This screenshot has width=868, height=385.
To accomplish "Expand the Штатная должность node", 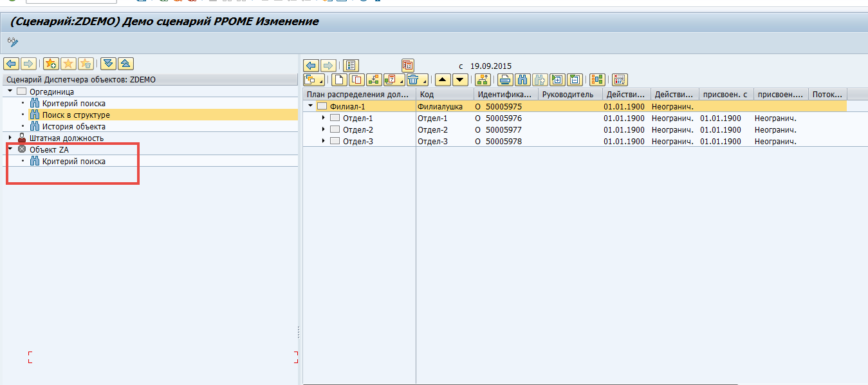I will pyautogui.click(x=10, y=138).
